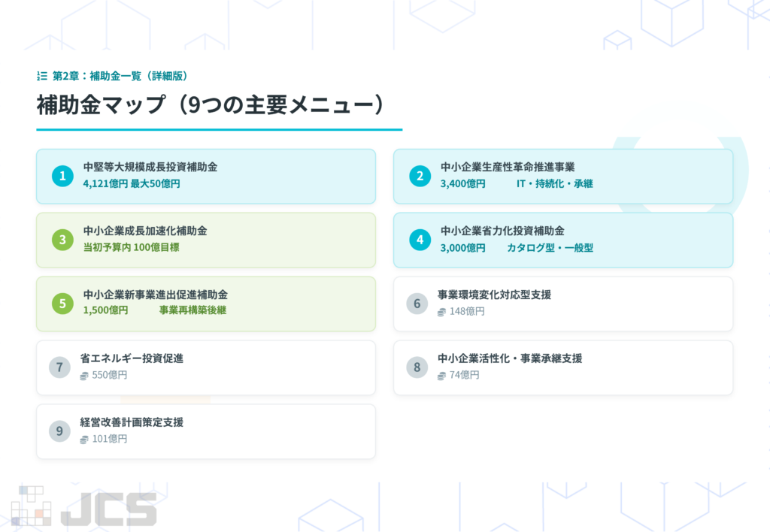Click the gray number 9 badge
This screenshot has height=532, width=770.
tap(59, 431)
